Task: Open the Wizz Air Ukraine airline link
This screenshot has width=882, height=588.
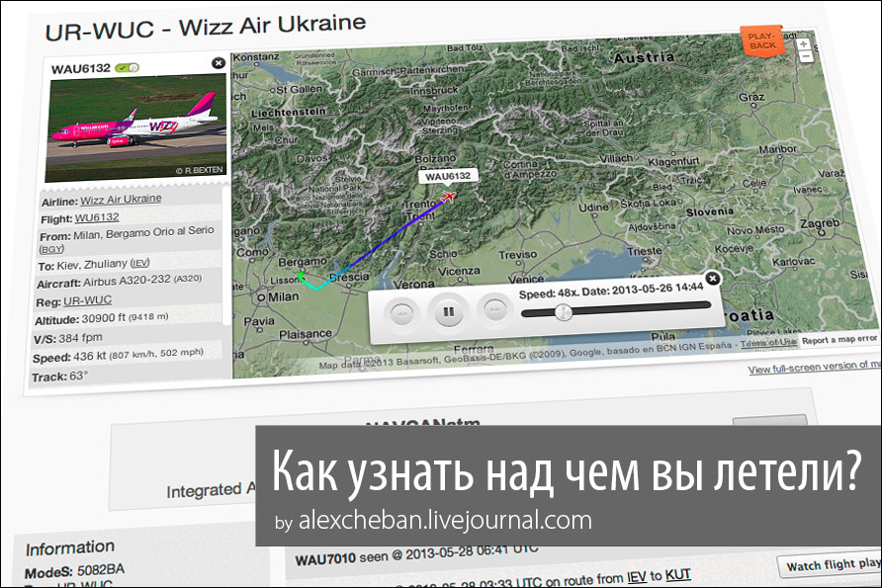Action: tap(121, 200)
